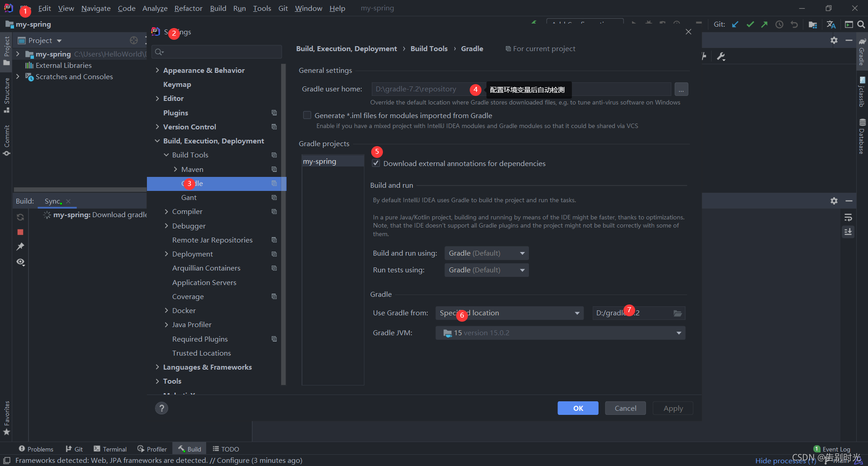
Task: Expand the Version Control settings node
Action: [157, 127]
